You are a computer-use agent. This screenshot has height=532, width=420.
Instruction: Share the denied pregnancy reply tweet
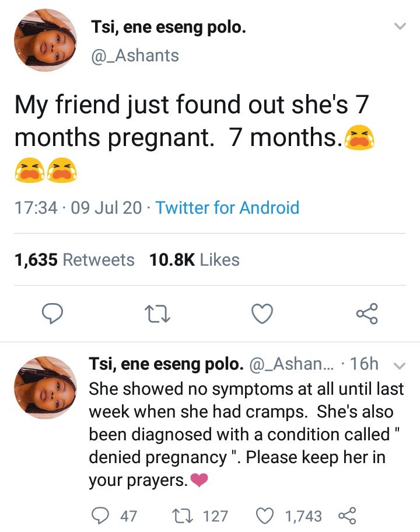click(x=346, y=516)
